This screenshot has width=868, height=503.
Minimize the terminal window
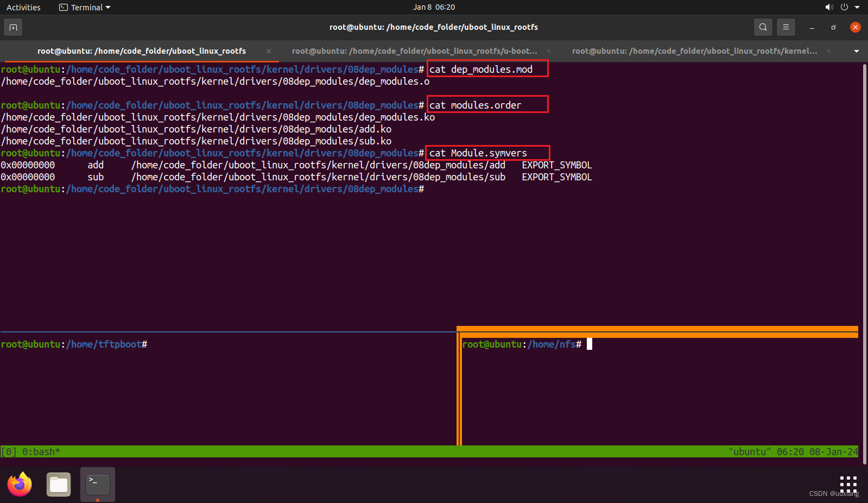[x=812, y=27]
